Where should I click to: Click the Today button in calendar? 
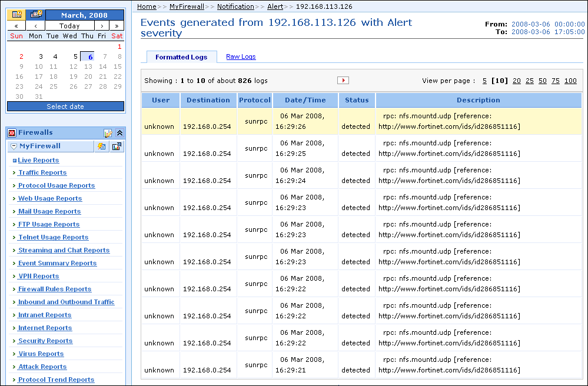69,26
